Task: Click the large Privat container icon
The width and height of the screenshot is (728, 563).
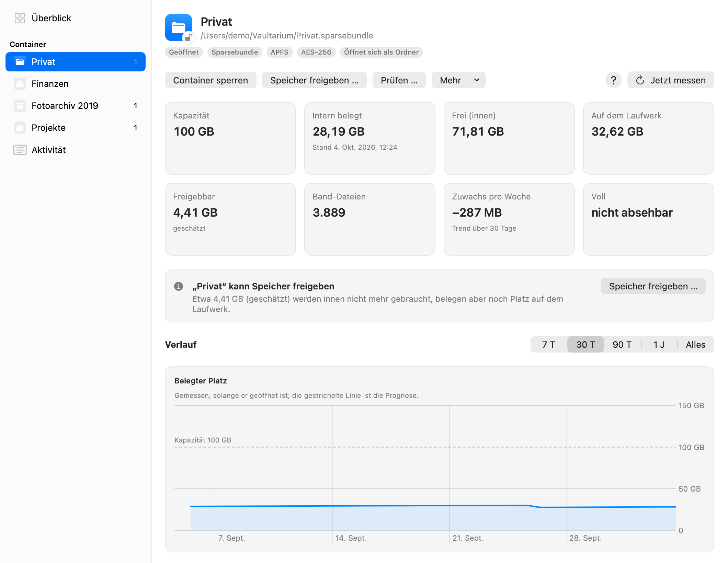Action: tap(179, 27)
